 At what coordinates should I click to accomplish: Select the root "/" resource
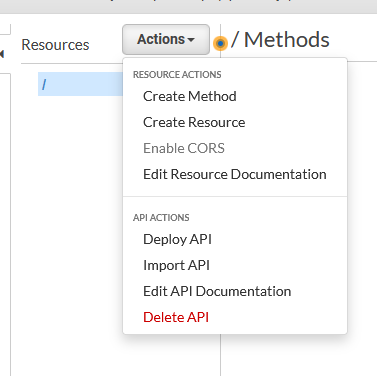click(x=80, y=84)
